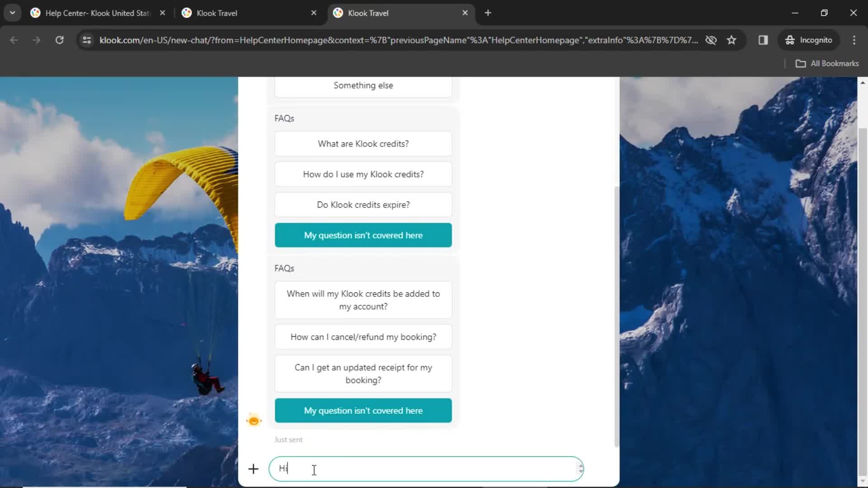Click the Just sent timestamp text
The height and width of the screenshot is (488, 868).
pos(288,440)
